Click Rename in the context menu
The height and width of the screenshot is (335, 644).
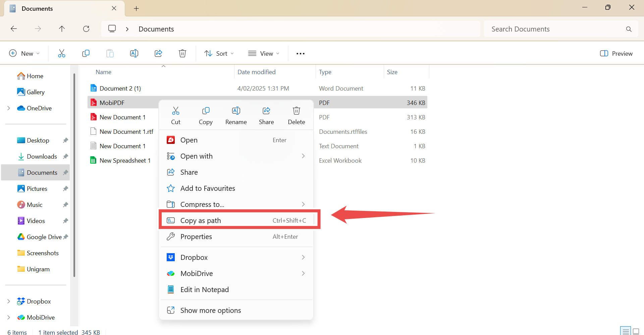tap(236, 116)
